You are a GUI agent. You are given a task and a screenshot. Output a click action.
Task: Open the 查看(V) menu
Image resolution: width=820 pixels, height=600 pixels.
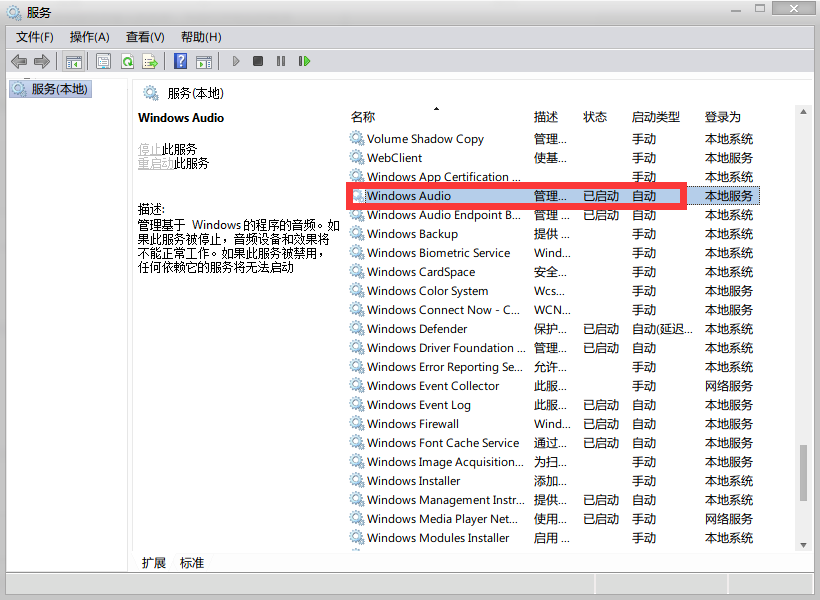coord(145,37)
